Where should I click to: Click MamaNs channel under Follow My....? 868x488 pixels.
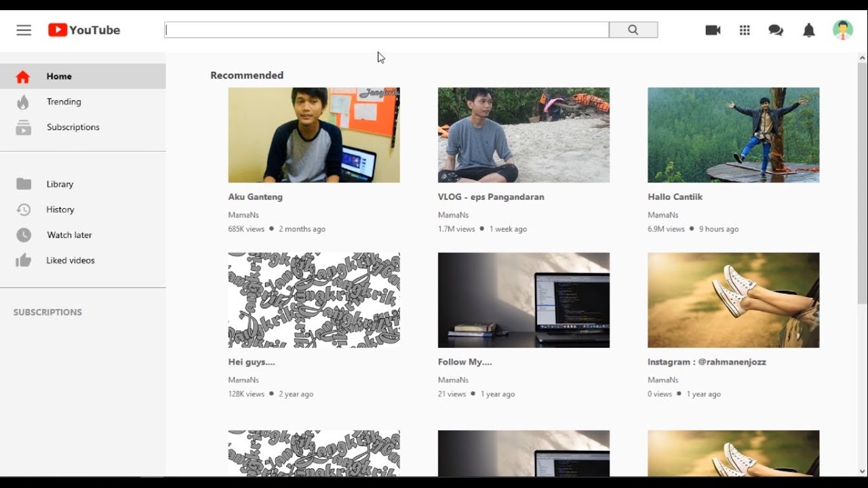click(x=453, y=380)
